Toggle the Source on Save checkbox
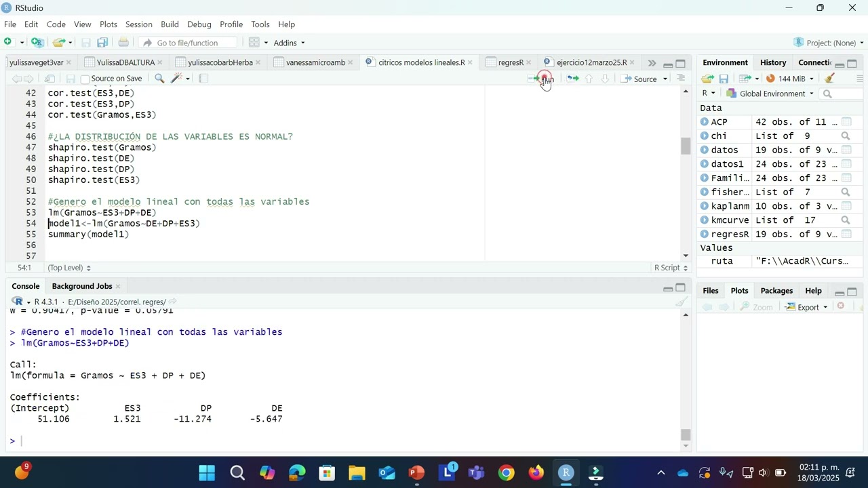The height and width of the screenshot is (488, 868). coord(85,79)
